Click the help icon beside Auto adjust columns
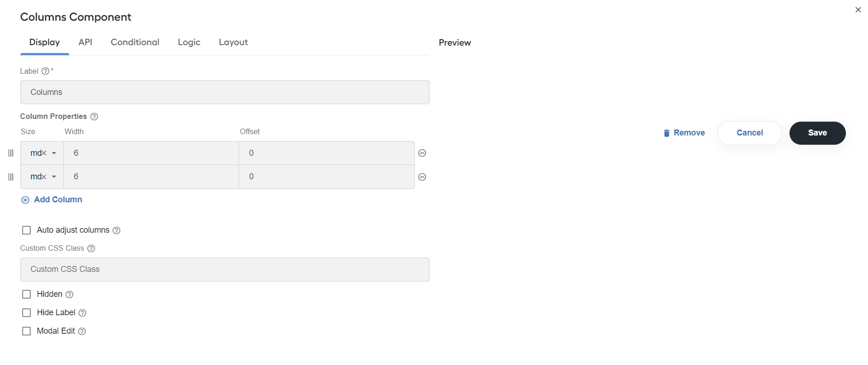868x365 pixels. (x=117, y=230)
